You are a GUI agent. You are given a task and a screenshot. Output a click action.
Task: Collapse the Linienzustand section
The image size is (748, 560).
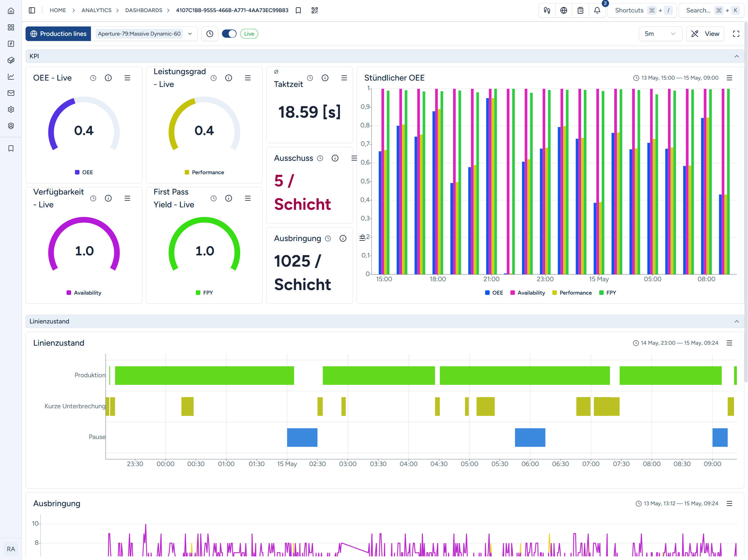click(736, 322)
